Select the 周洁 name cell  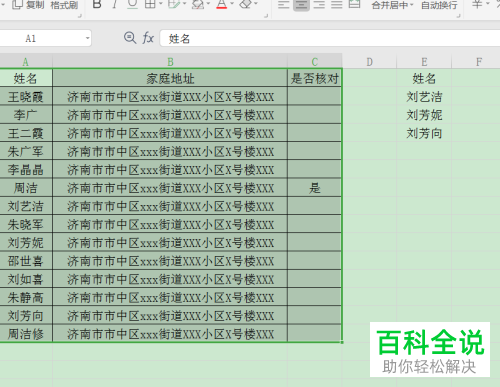coord(26,188)
